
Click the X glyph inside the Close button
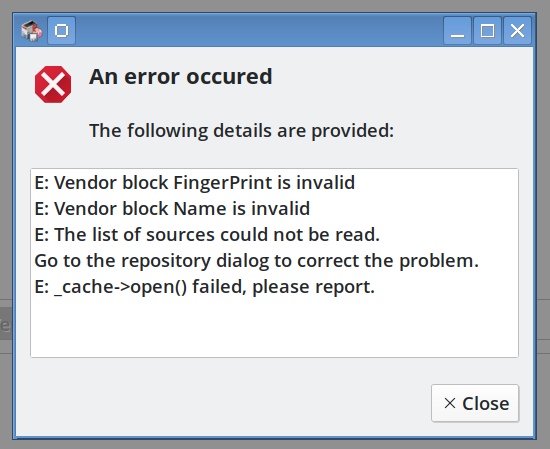pos(450,403)
